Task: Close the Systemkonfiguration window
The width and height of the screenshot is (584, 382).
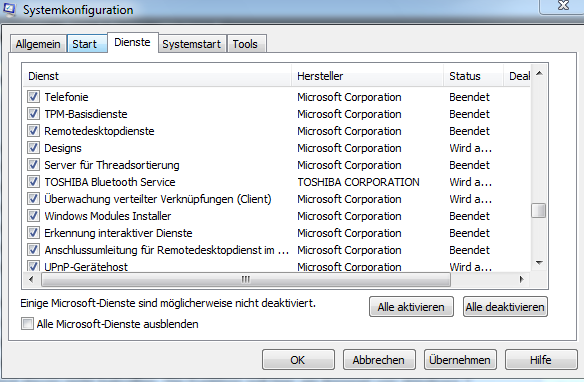Action: point(563,6)
